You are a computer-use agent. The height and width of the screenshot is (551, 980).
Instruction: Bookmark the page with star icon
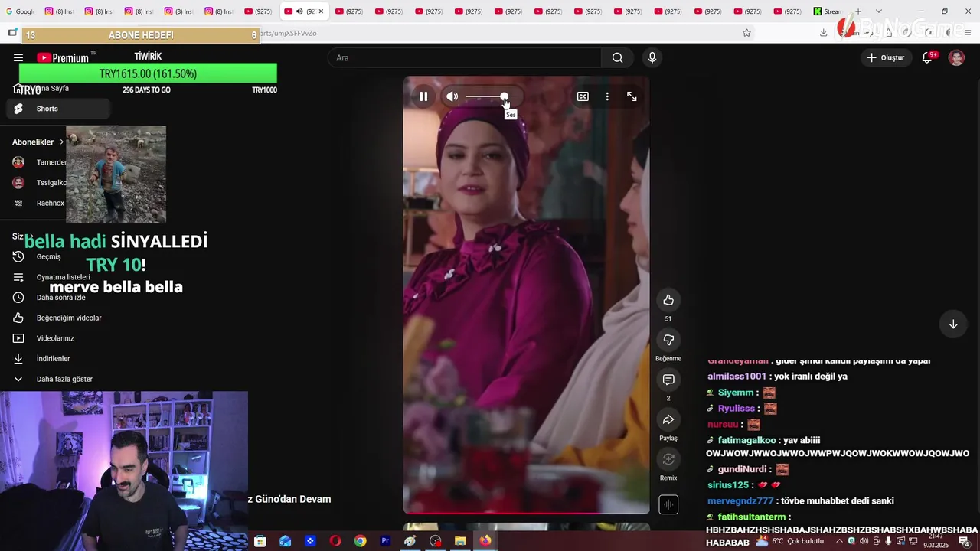pos(746,32)
